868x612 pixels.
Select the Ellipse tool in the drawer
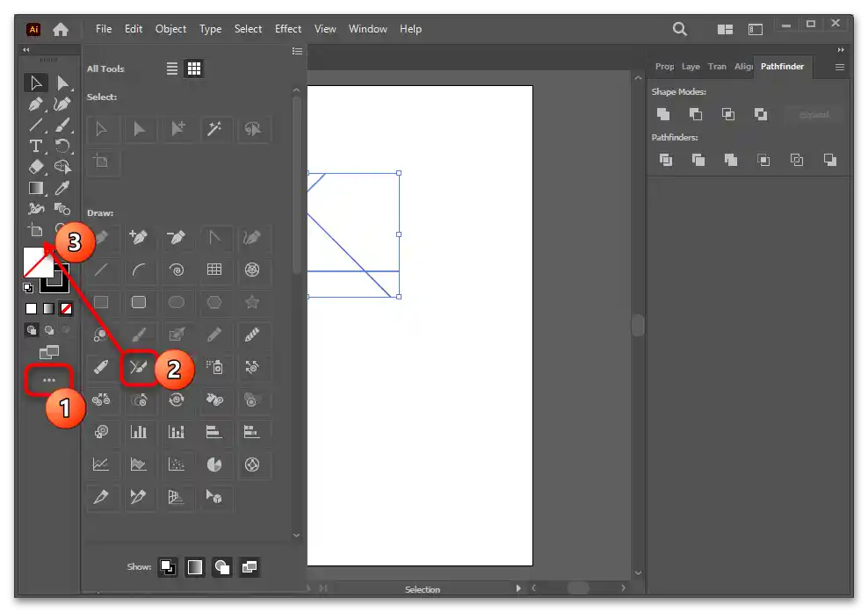click(x=177, y=302)
